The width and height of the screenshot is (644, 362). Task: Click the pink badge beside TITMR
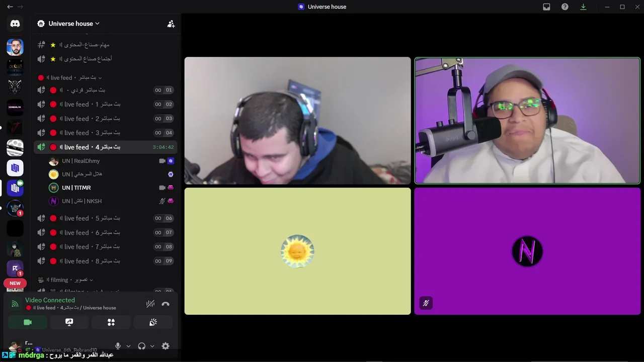pyautogui.click(x=171, y=188)
